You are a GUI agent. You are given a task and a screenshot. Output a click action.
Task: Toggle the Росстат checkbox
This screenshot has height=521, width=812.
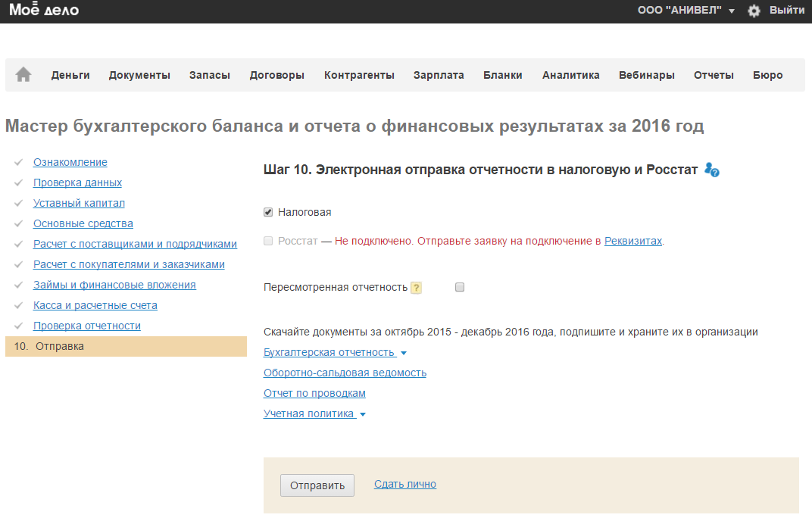(268, 242)
